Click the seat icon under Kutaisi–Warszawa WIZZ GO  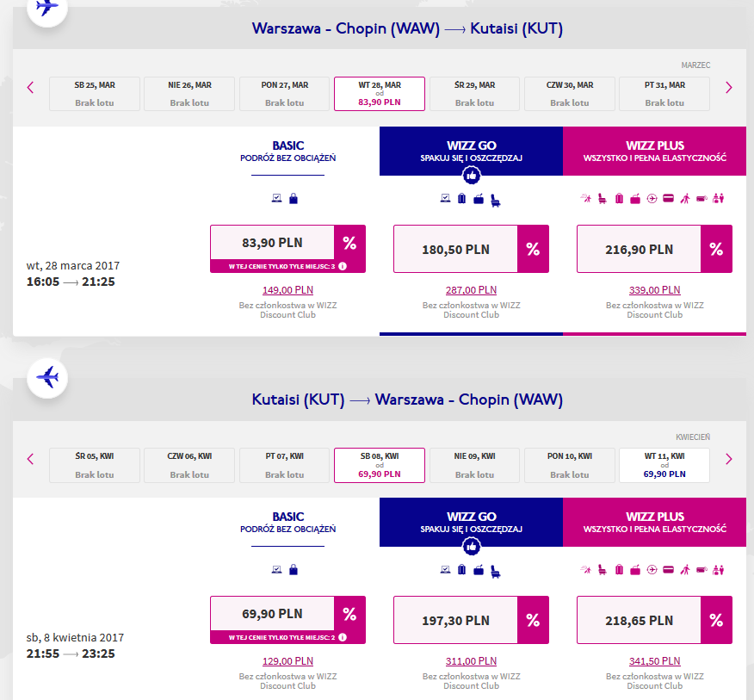click(495, 572)
